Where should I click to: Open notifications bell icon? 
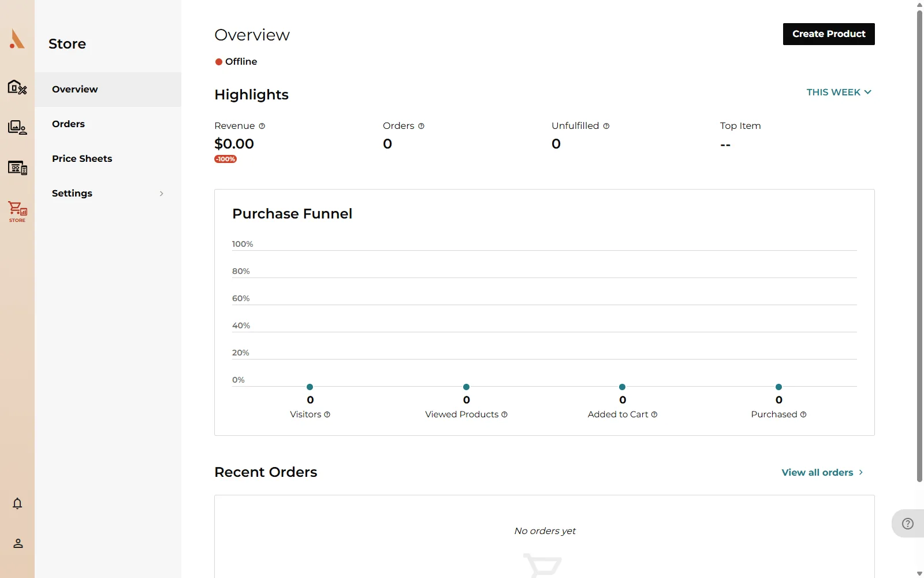coord(17,503)
